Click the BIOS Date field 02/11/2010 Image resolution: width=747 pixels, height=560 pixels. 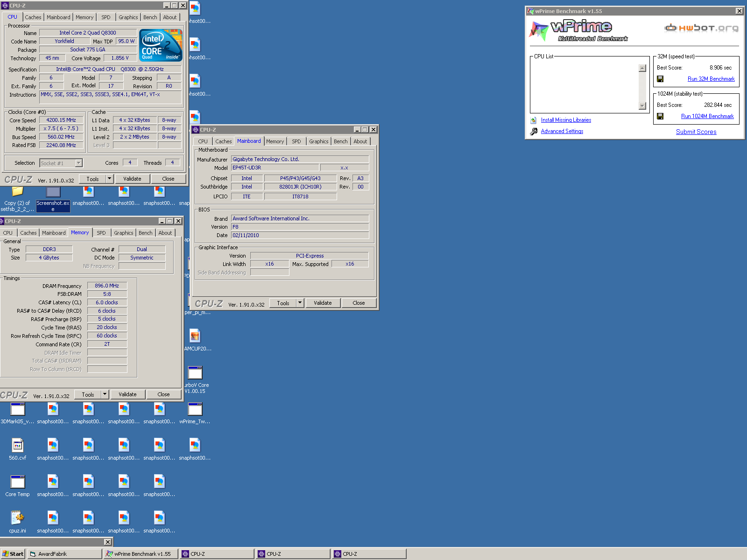(x=300, y=235)
